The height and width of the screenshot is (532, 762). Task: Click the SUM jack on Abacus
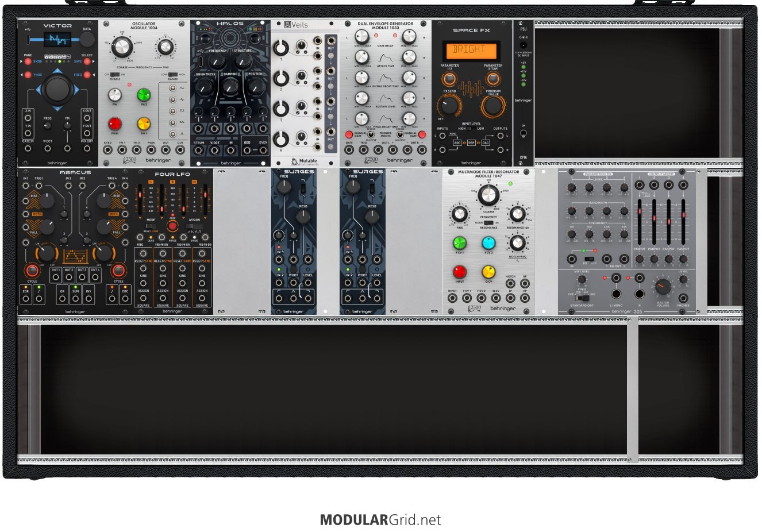tap(75, 299)
